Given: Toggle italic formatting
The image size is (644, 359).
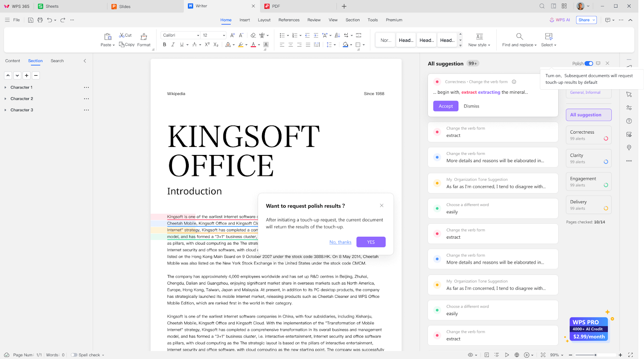Looking at the screenshot, I should pyautogui.click(x=173, y=45).
